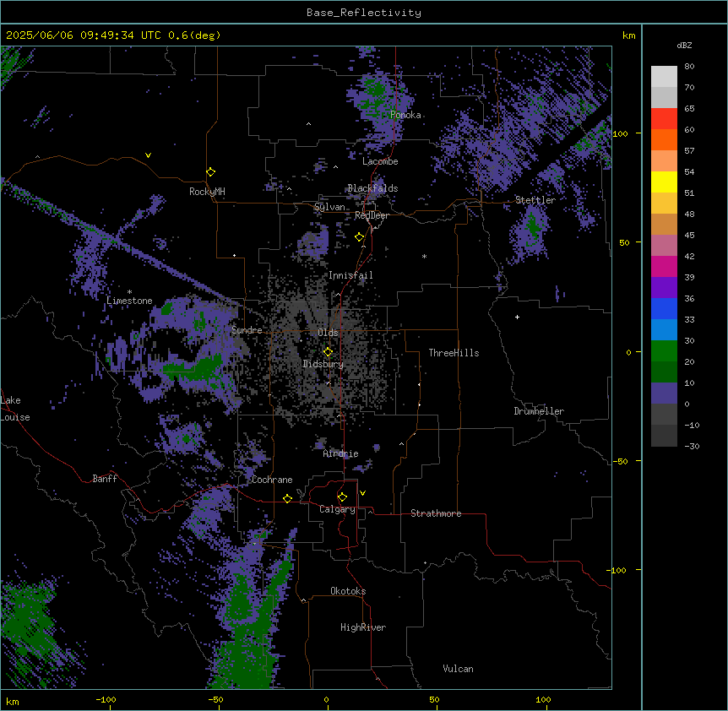This screenshot has width=728, height=711.
Task: Click the dBZ legend heading
Action: coord(684,45)
